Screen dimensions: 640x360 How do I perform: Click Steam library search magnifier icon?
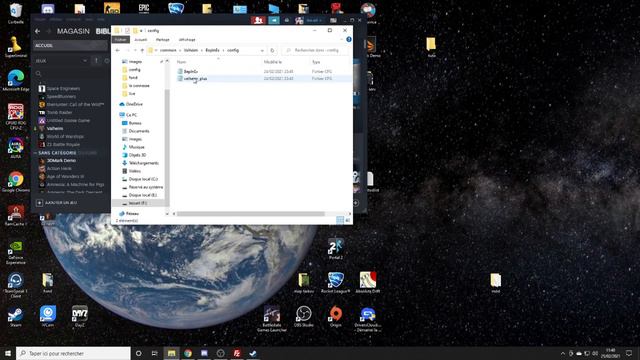(x=38, y=73)
